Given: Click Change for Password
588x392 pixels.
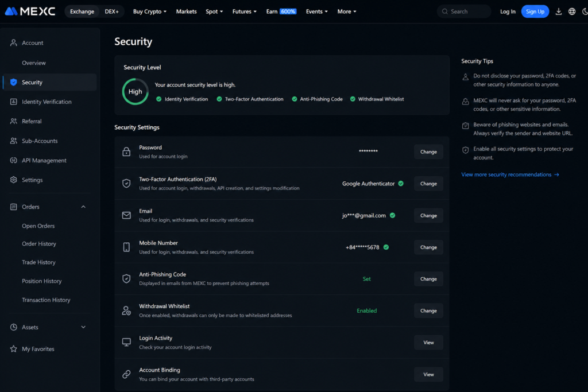Looking at the screenshot, I should click(x=428, y=152).
